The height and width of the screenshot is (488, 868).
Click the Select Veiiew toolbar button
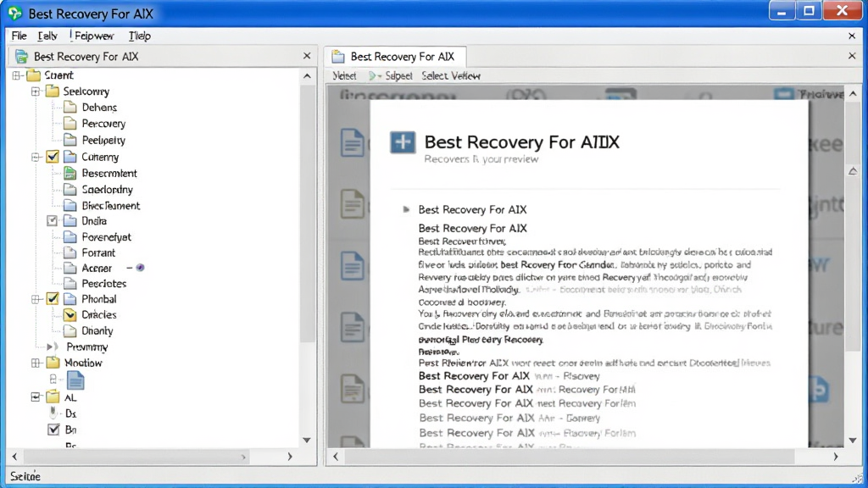451,75
